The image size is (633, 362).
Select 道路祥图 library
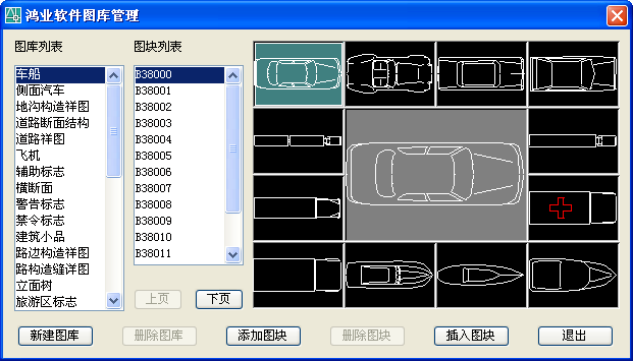[x=60, y=139]
